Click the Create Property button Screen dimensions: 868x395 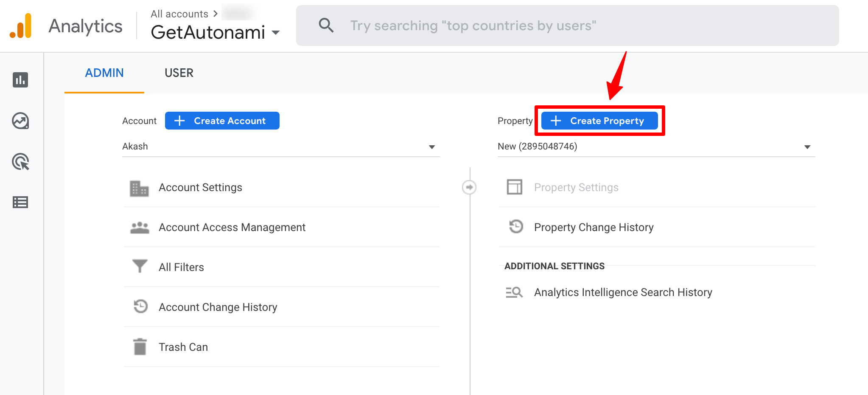[x=599, y=121]
